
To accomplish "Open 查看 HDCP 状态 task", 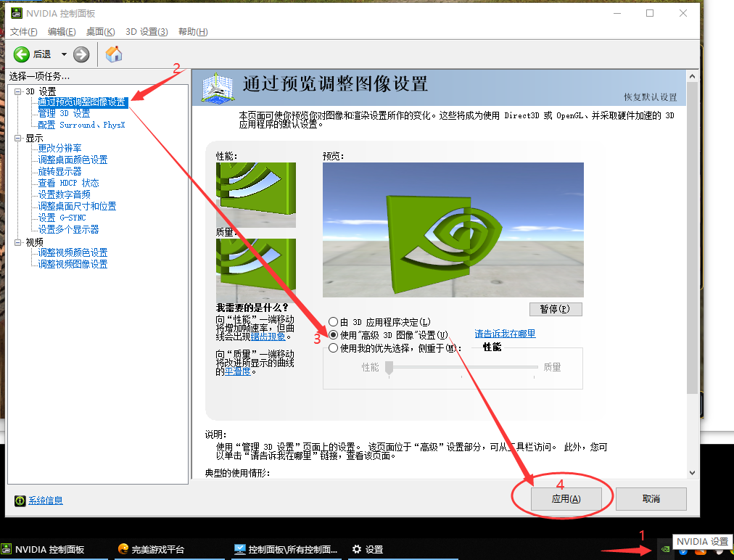I will (68, 183).
